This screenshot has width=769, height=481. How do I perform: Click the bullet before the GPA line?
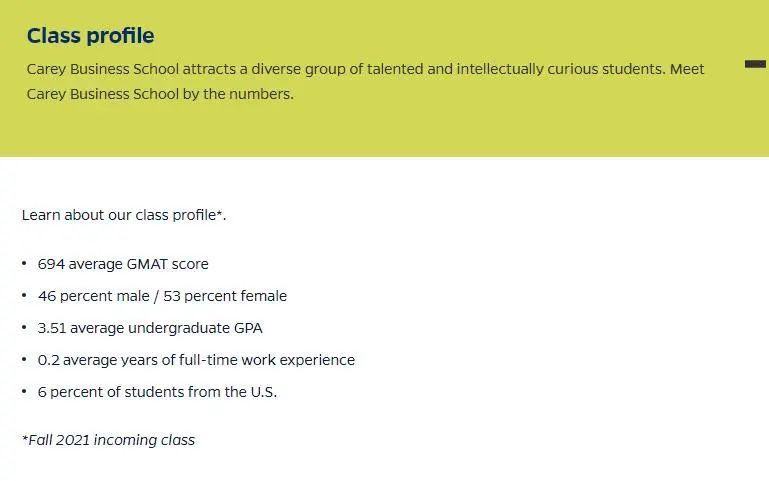click(24, 328)
